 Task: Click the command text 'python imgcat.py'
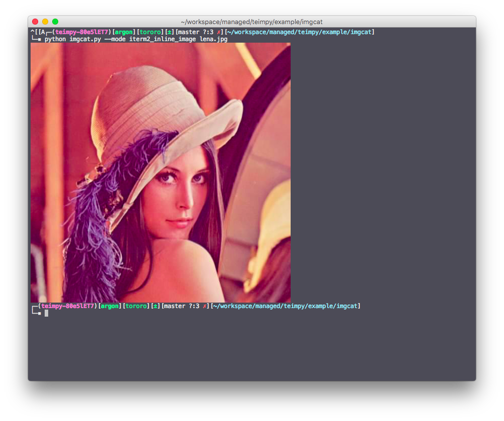coord(73,39)
